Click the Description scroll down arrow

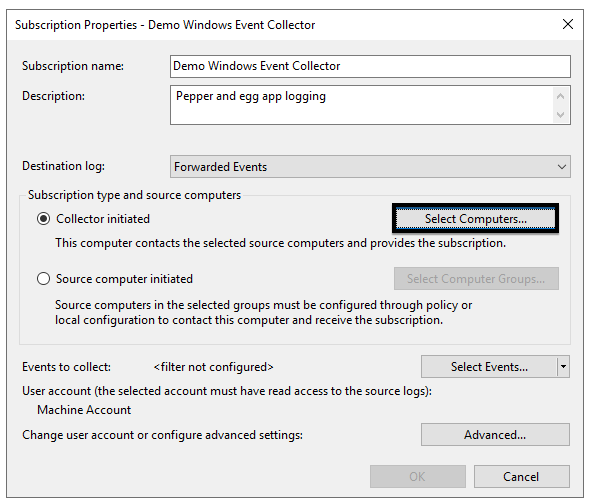pos(560,114)
